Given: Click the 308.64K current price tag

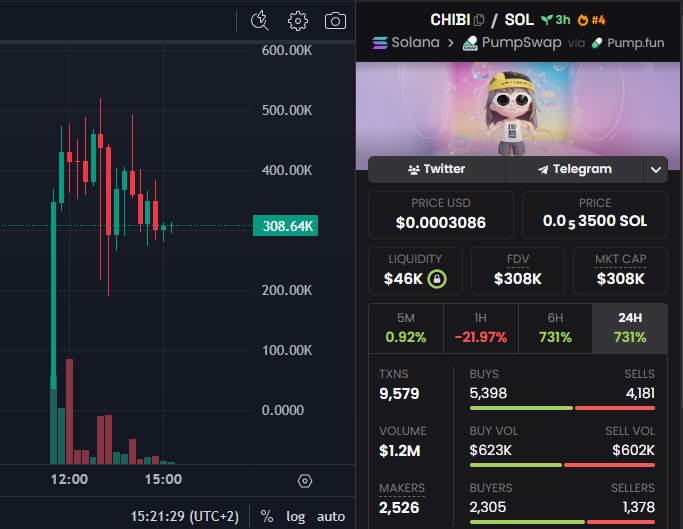Looking at the screenshot, I should pos(285,226).
